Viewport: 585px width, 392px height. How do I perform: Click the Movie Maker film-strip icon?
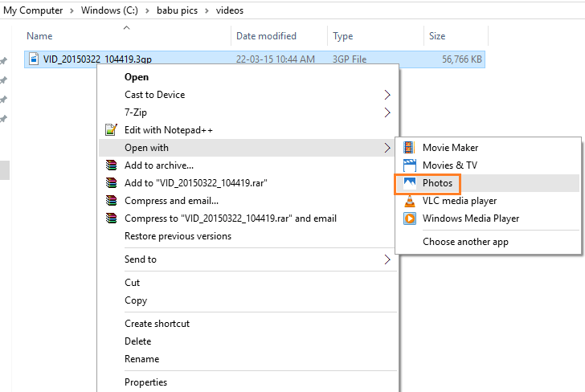click(x=409, y=147)
